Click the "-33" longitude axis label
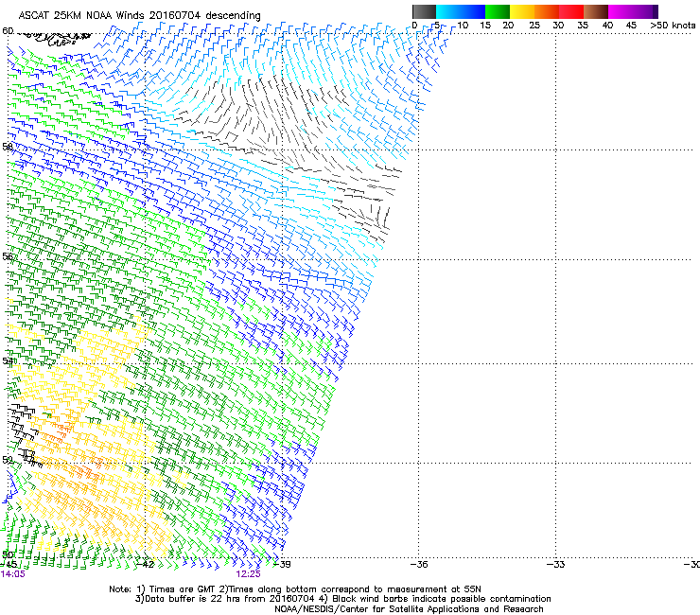 [556, 565]
